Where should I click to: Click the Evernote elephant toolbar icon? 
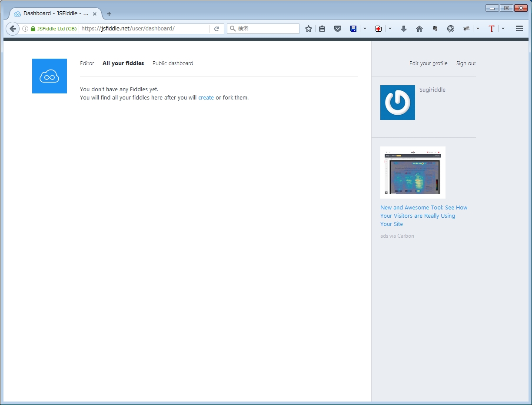point(435,29)
